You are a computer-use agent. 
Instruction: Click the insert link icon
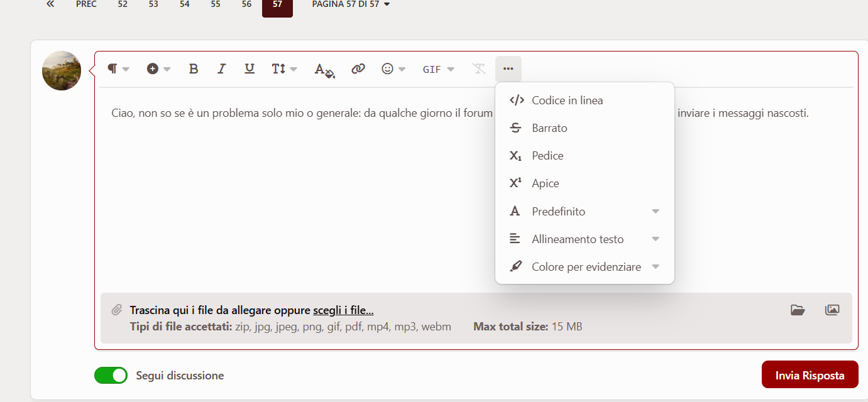pos(358,69)
